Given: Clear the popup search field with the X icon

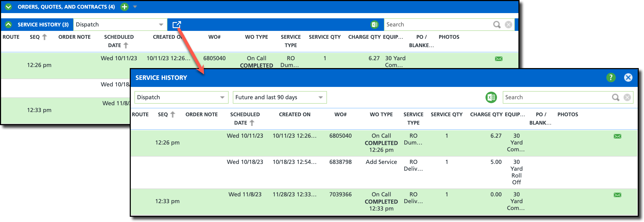Looking at the screenshot, I should coord(627,97).
